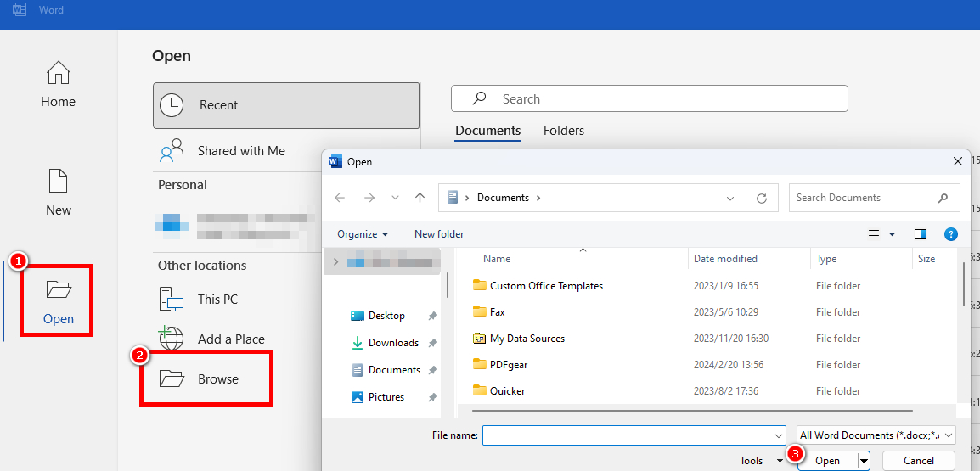Click the forward arrow in Open dialog
Image resolution: width=980 pixels, height=471 pixels.
(369, 198)
